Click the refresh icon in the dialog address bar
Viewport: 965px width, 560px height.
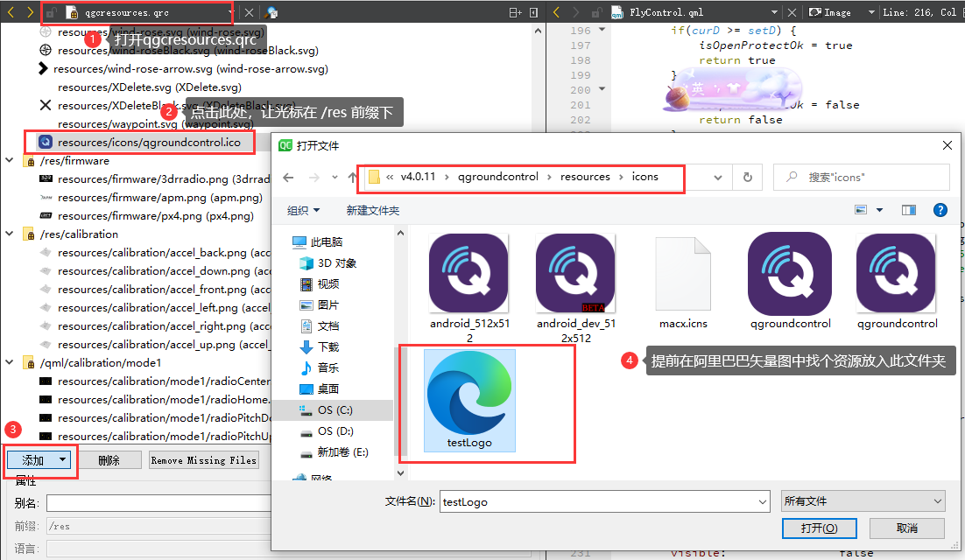click(x=747, y=178)
